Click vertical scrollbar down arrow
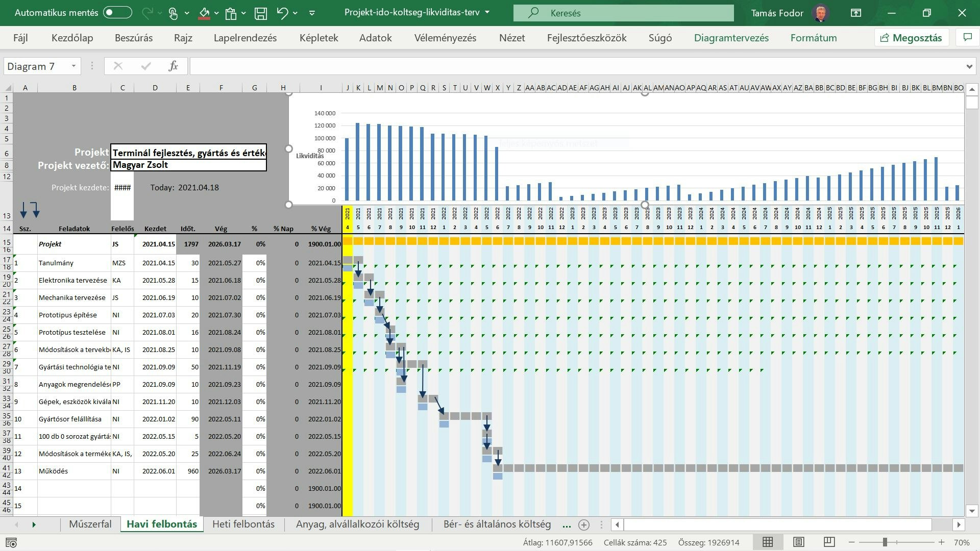 click(x=972, y=511)
